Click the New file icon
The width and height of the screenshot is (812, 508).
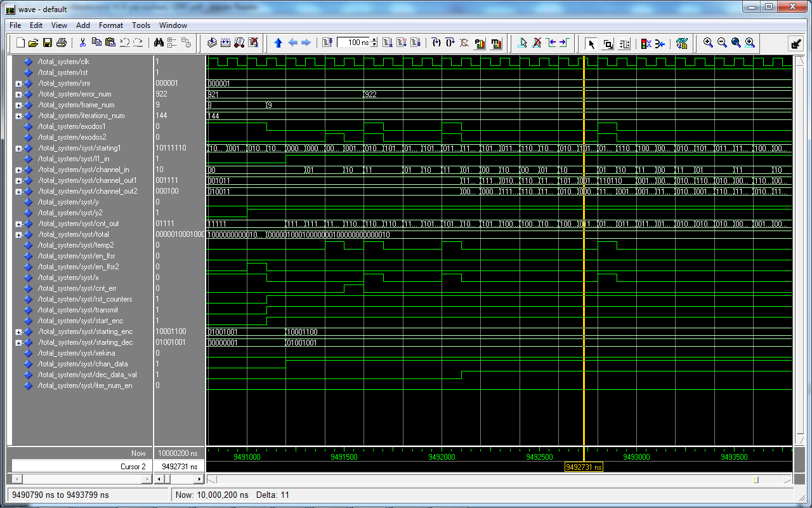tap(20, 43)
